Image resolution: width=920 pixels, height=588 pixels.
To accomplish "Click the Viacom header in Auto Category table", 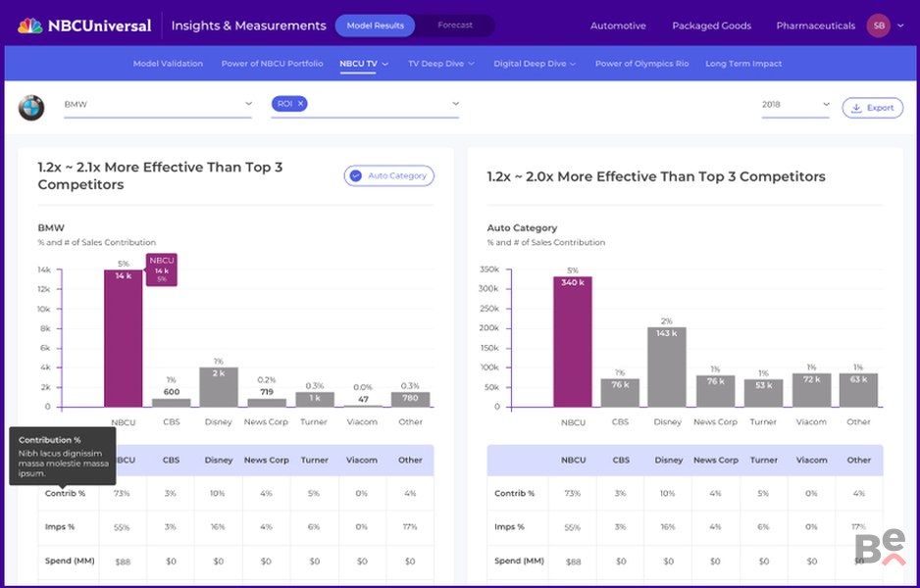I will pyautogui.click(x=811, y=461).
